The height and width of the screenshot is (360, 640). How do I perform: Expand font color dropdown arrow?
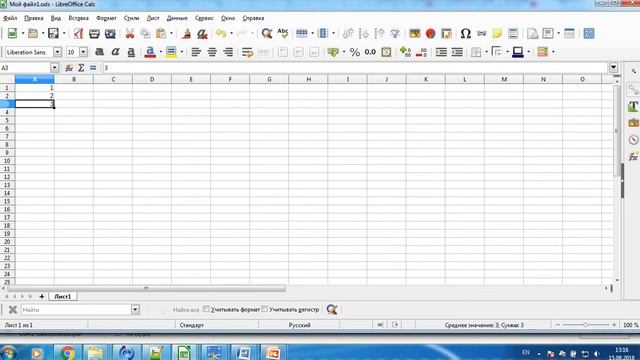pyautogui.click(x=160, y=52)
